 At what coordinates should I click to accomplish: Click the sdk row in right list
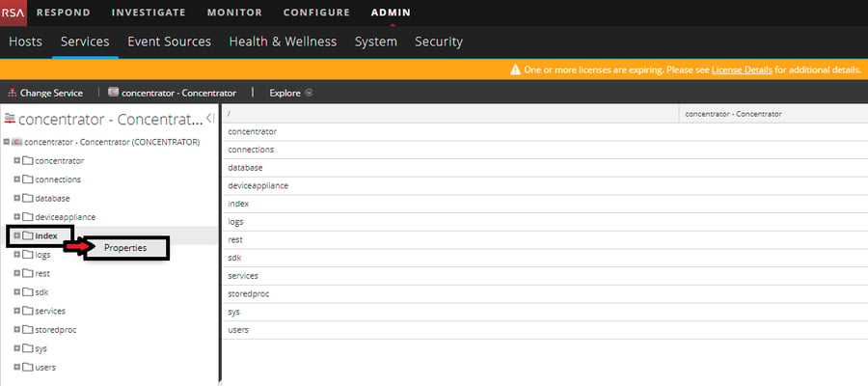click(x=544, y=258)
